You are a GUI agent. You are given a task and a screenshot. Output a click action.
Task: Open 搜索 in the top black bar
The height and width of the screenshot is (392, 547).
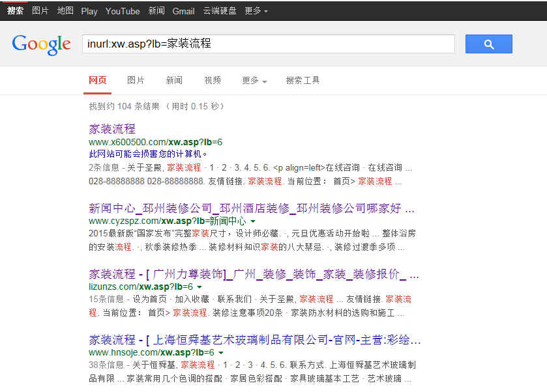pos(15,11)
